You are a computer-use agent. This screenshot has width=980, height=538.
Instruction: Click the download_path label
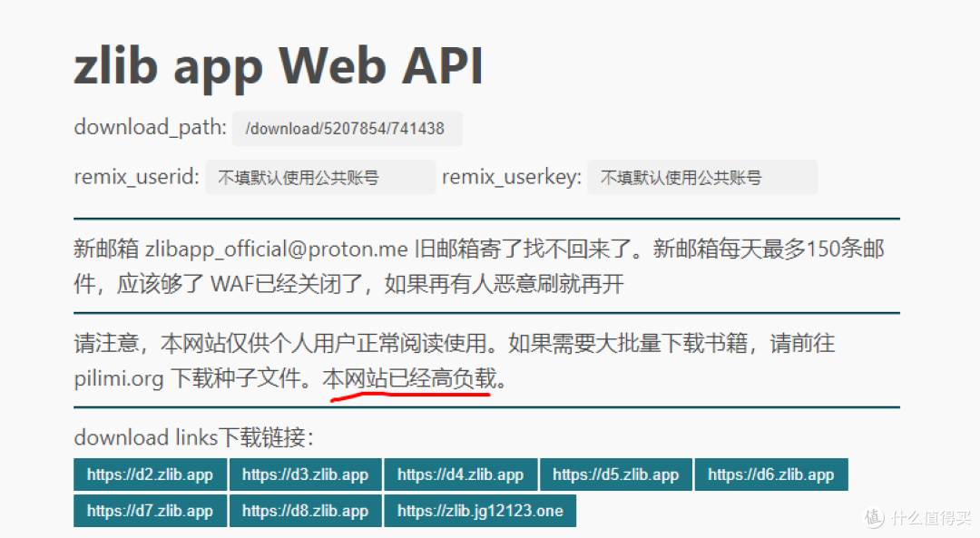[x=150, y=128]
